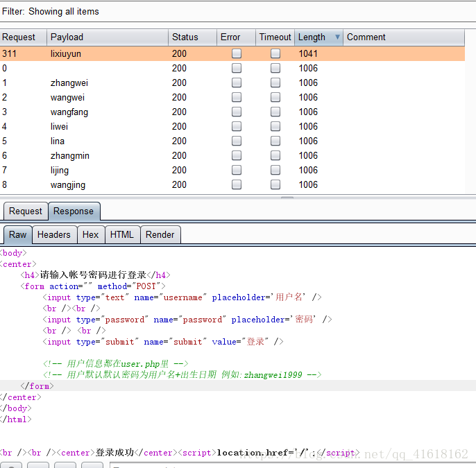Click request number 0 cell
This screenshot has height=468, width=476.
click(x=4, y=68)
